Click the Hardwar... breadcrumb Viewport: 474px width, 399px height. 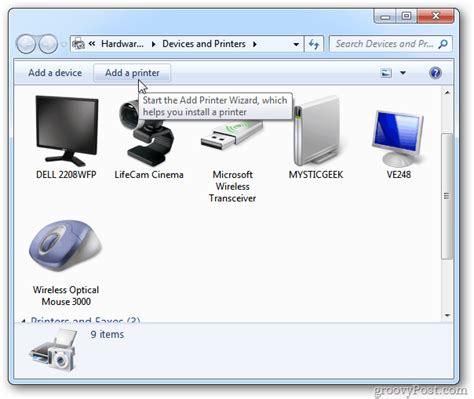[123, 44]
